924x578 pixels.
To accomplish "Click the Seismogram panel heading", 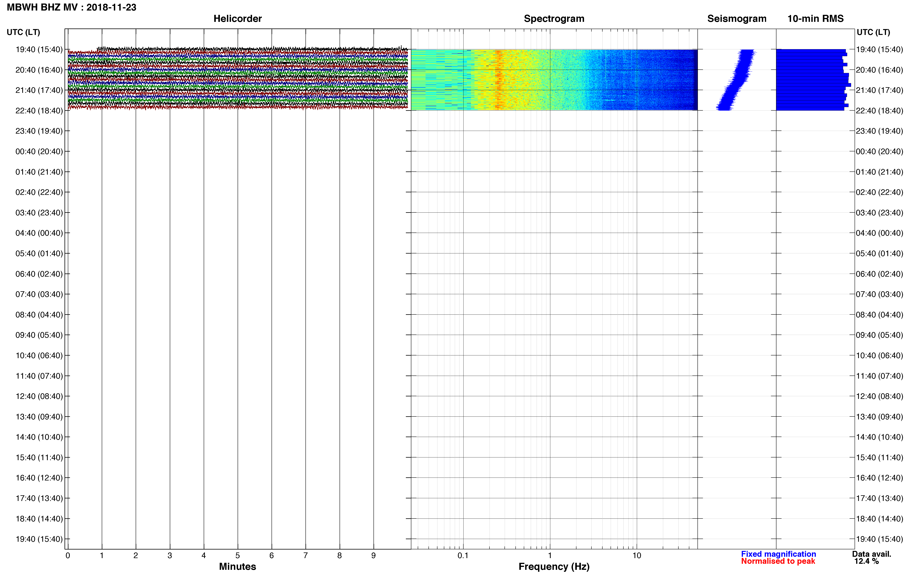I will click(x=737, y=18).
